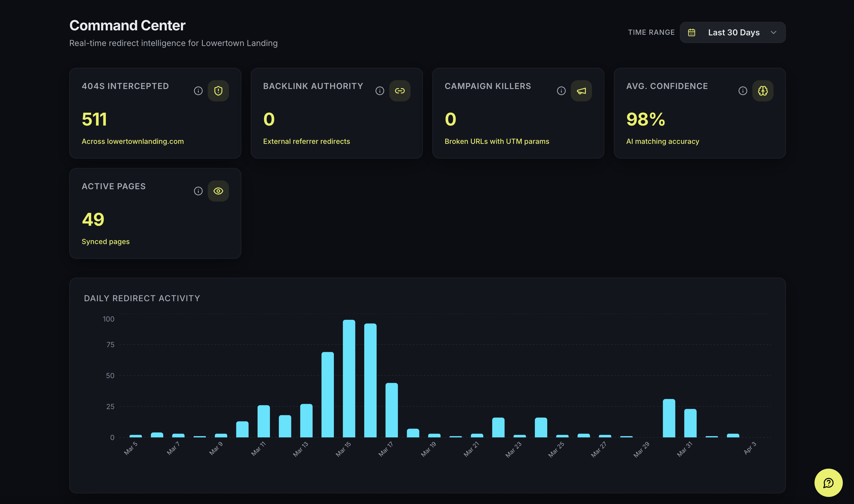Image resolution: width=854 pixels, height=504 pixels.
Task: Click the Mar 16 chart bar
Action: [x=370, y=381]
